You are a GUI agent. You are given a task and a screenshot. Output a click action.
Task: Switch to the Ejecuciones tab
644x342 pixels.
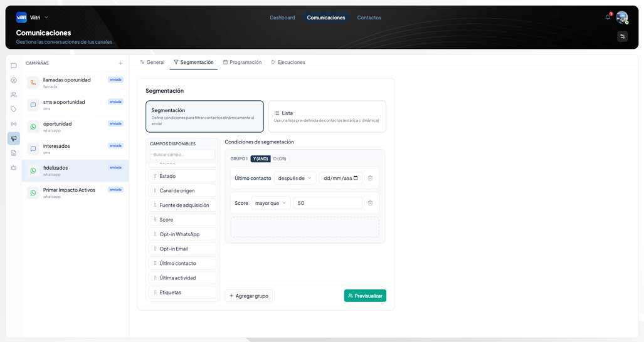click(288, 63)
